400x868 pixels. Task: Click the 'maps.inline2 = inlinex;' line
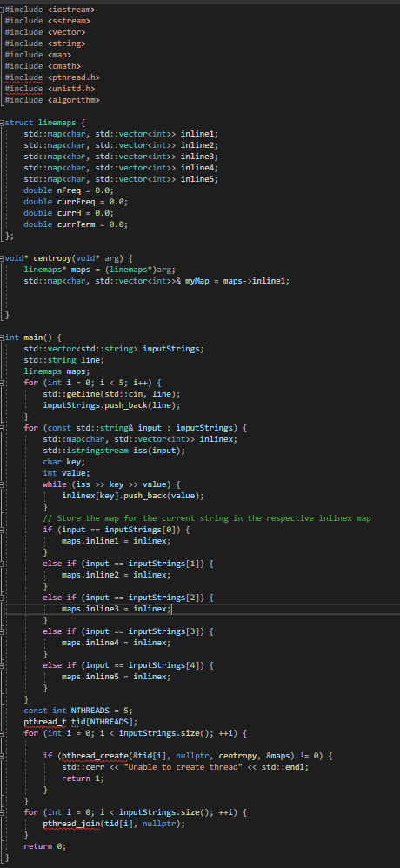(117, 575)
